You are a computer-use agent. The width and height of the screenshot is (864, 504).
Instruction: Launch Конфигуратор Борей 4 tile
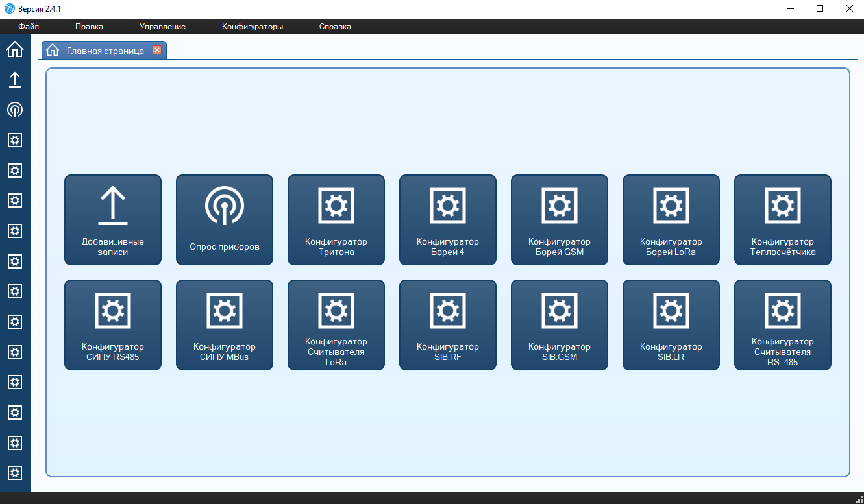click(448, 220)
